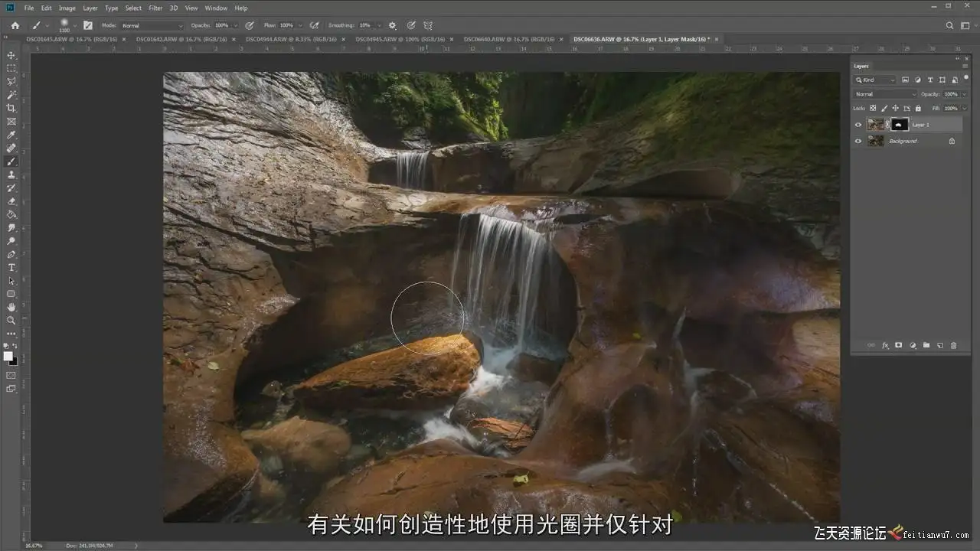980x551 pixels.
Task: Select Layer 1 mask thumbnail
Action: click(900, 125)
